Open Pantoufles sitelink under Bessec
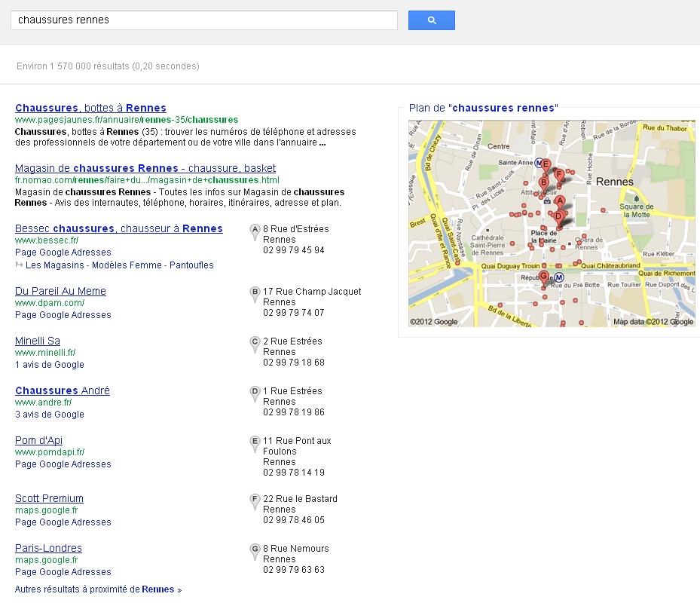 pyautogui.click(x=191, y=265)
